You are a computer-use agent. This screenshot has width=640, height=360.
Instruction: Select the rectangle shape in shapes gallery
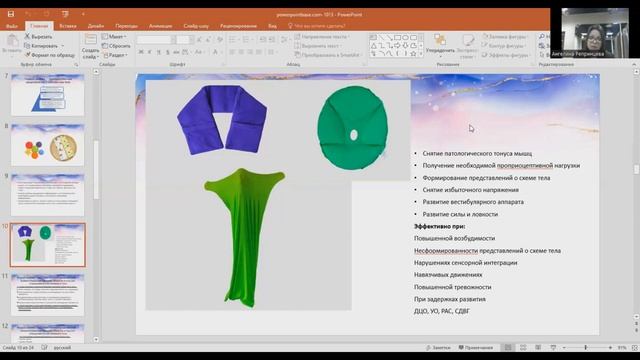tap(398, 38)
